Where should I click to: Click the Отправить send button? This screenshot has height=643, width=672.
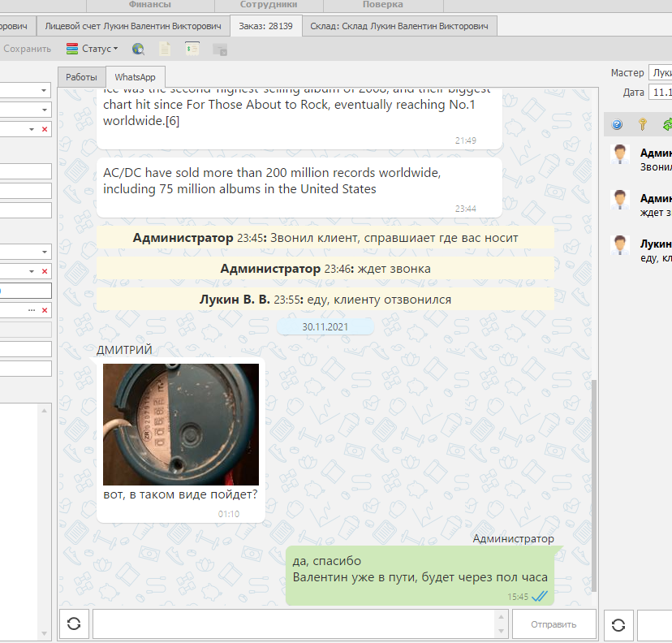point(554,624)
